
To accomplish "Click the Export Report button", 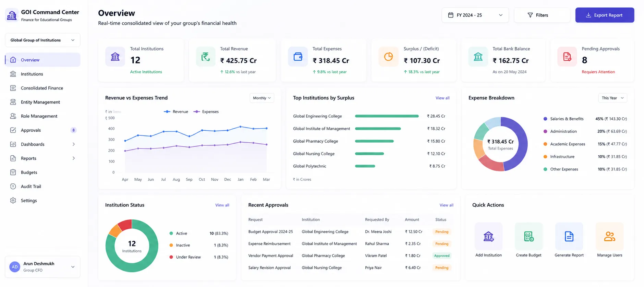I will [x=605, y=15].
